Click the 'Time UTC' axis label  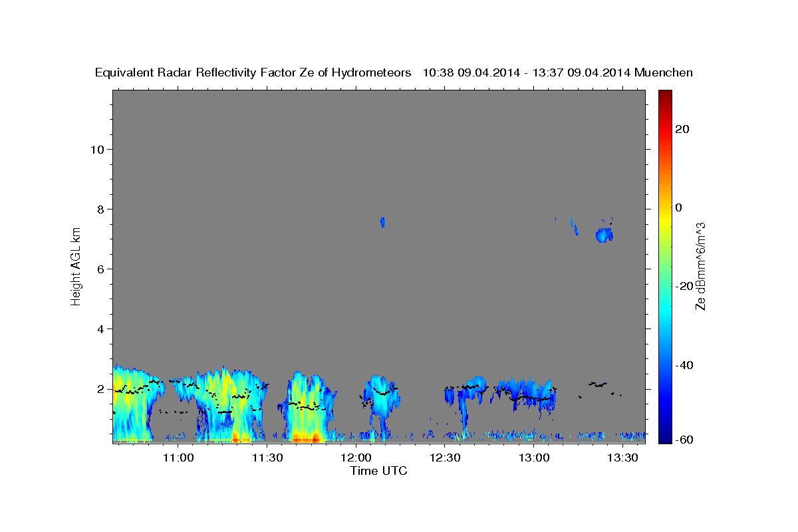pyautogui.click(x=378, y=471)
